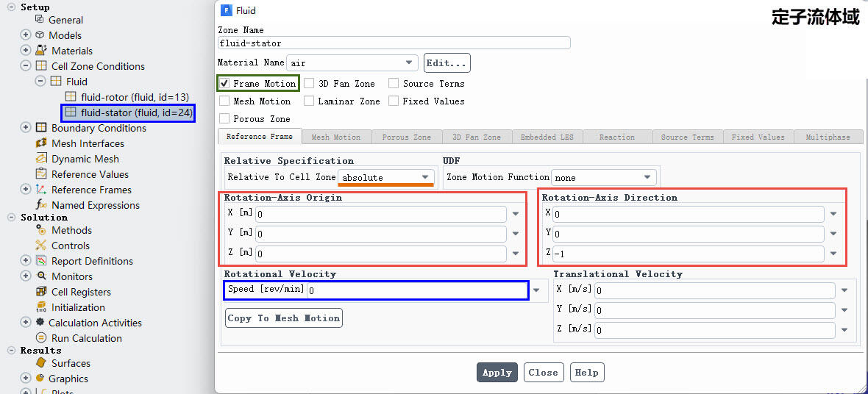Click the Materials icon in the tree
This screenshot has width=868, height=394.
pos(41,51)
